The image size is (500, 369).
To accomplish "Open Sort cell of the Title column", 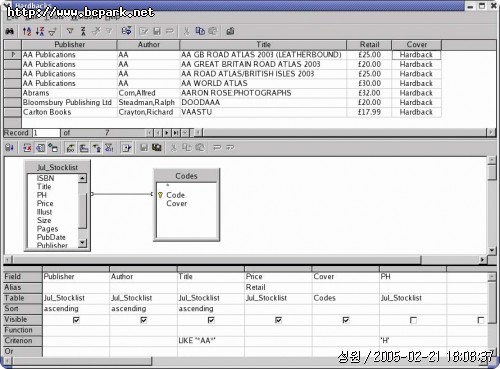I will pos(211,309).
